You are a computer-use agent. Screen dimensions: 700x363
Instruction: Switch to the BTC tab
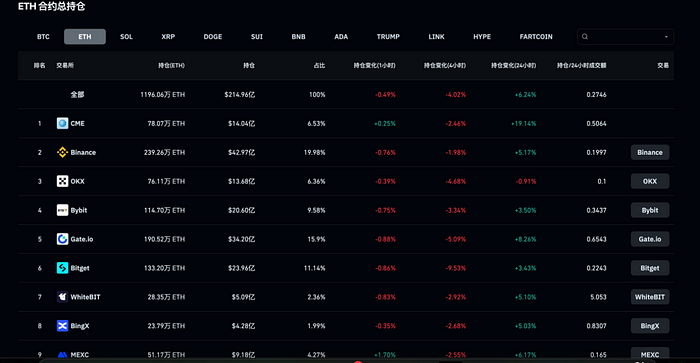pyautogui.click(x=43, y=37)
